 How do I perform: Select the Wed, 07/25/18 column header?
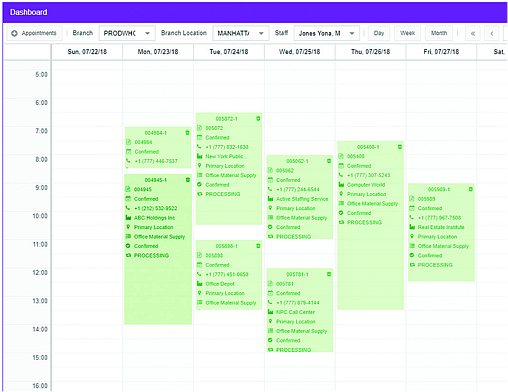coord(300,52)
